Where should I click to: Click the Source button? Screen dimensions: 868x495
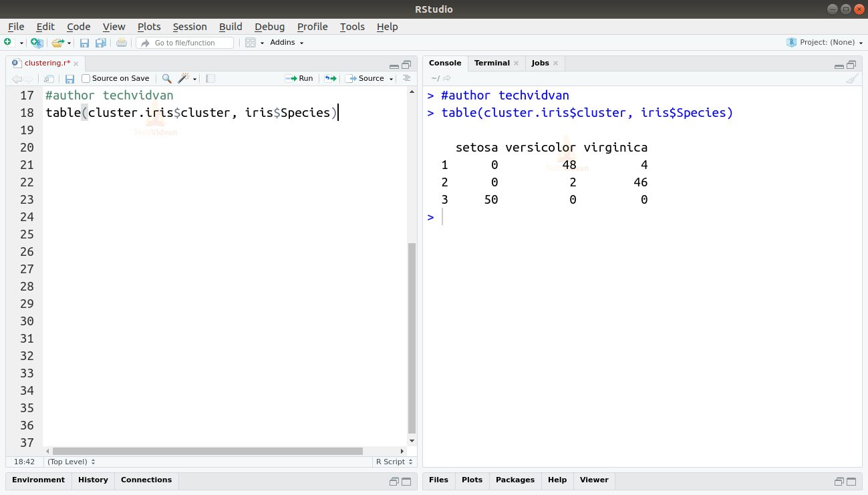click(365, 78)
